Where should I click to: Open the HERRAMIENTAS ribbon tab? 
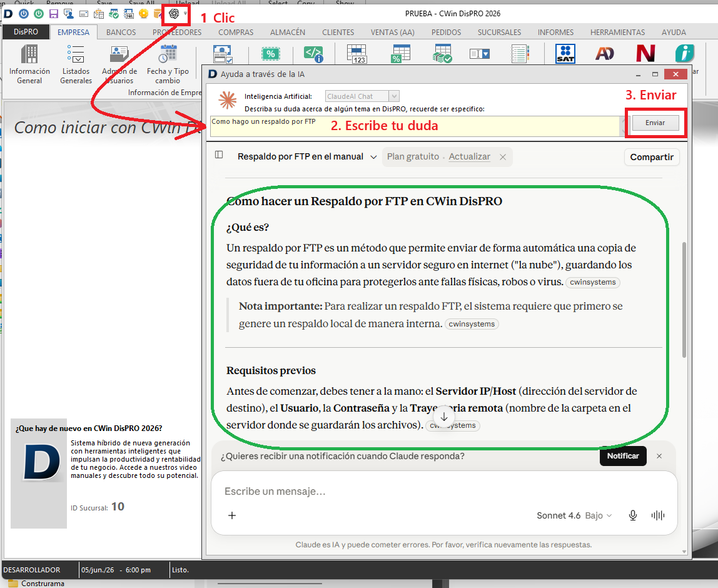[x=617, y=32]
